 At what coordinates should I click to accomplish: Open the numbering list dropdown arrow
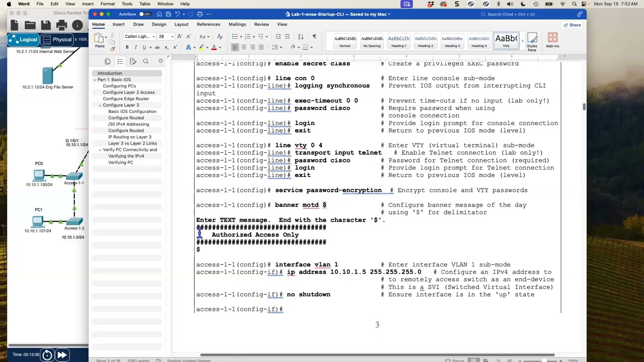pos(254,37)
